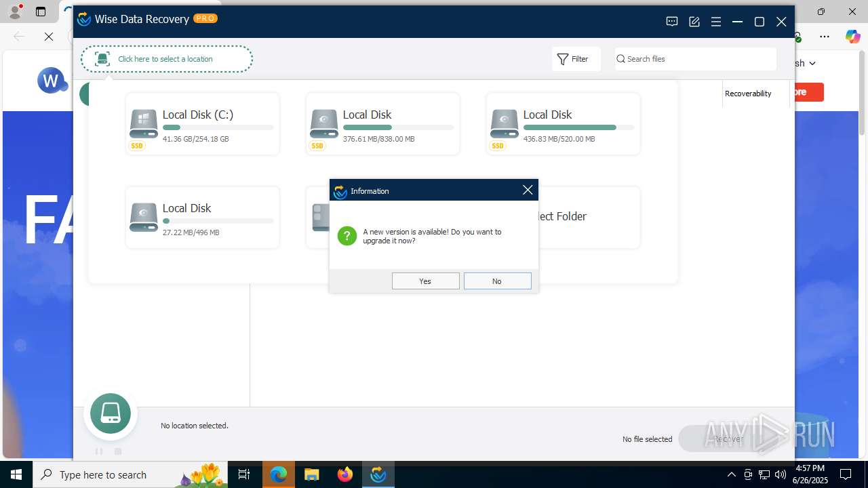Open the Select Folder card
This screenshot has width=868, height=488.
click(589, 218)
